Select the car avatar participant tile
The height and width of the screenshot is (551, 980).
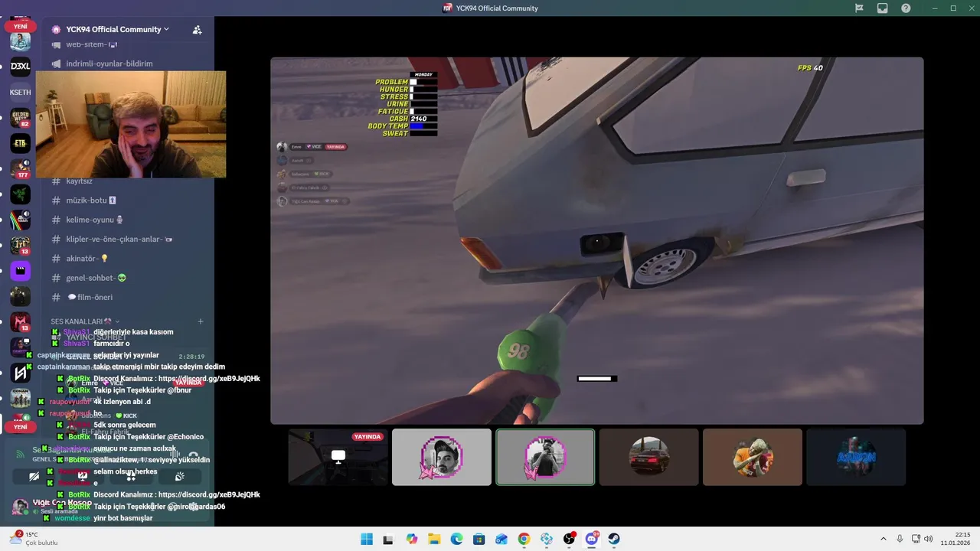tap(649, 457)
